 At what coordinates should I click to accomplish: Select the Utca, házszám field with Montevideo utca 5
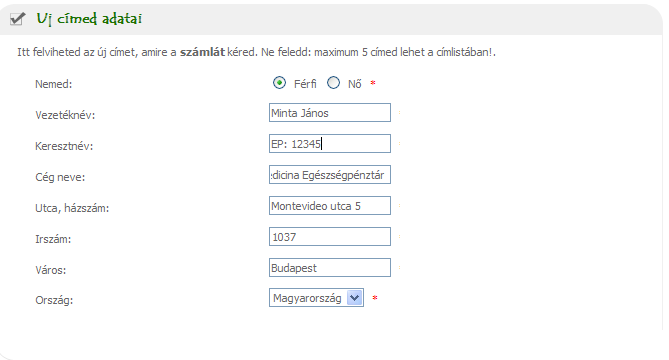(x=330, y=206)
